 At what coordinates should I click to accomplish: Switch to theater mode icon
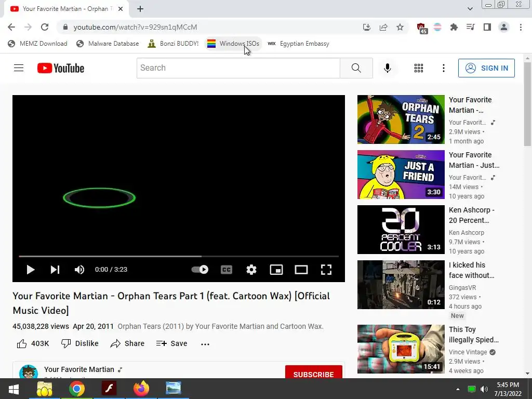point(301,270)
